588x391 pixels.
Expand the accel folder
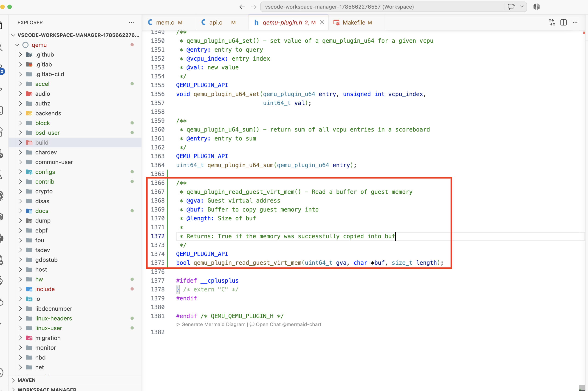point(21,84)
